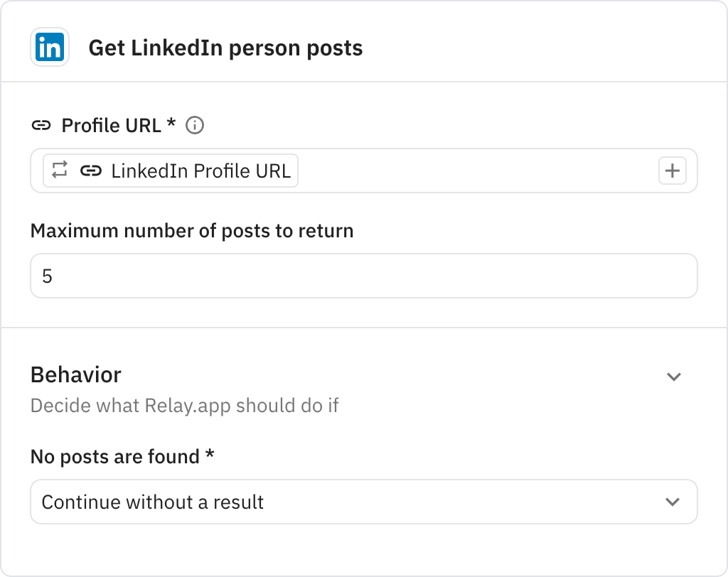Click the LinkedIn logo icon in header

click(x=50, y=48)
